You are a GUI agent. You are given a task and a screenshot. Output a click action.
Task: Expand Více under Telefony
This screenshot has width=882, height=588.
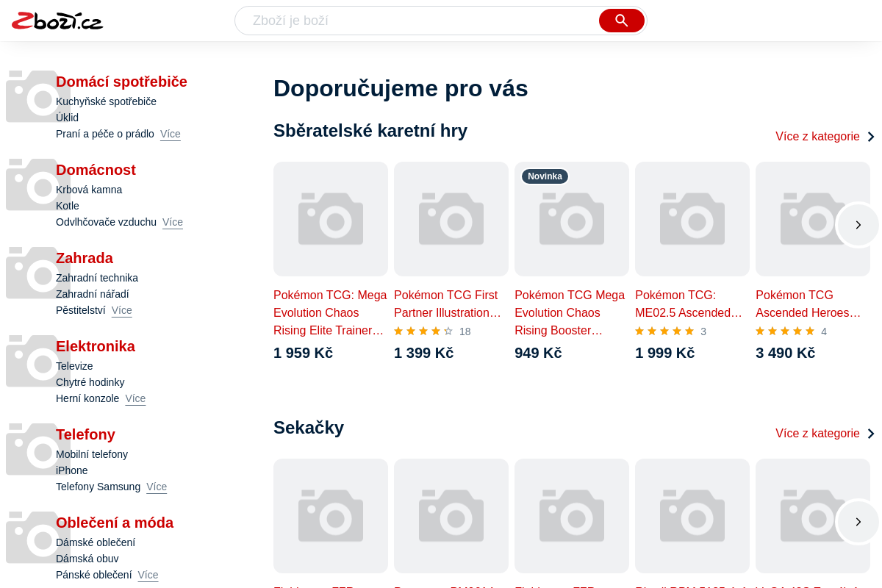[x=157, y=487]
